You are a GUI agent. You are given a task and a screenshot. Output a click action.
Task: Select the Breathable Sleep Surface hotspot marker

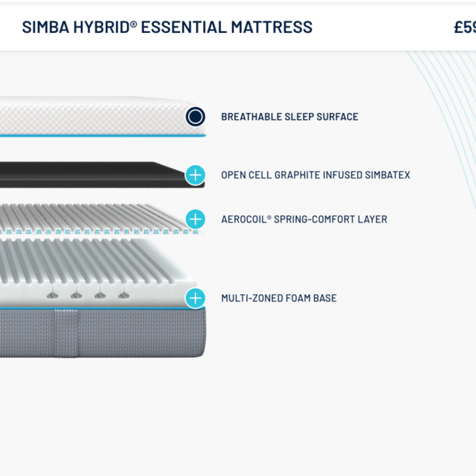click(195, 116)
